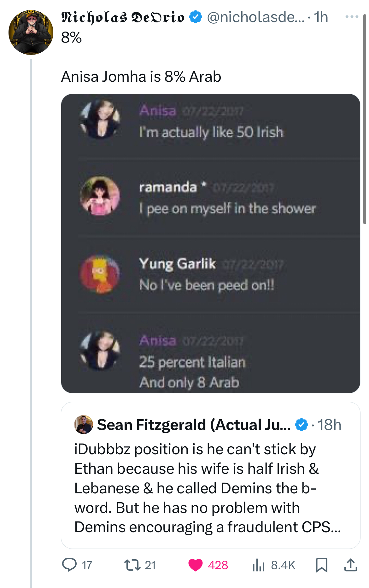The width and height of the screenshot is (369, 588).
Task: Click the scrollbar on the right edge
Action: tap(365, 119)
